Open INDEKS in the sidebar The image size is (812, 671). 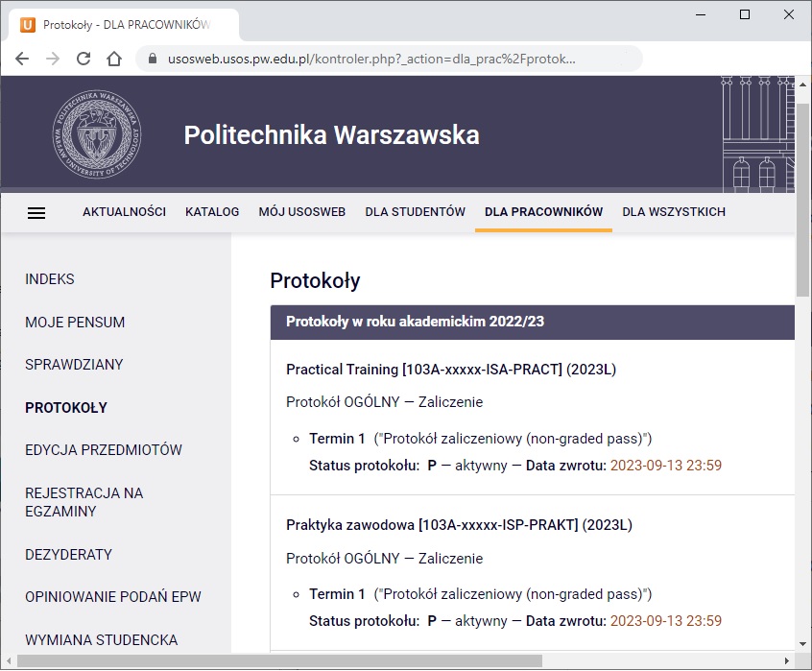[x=50, y=279]
